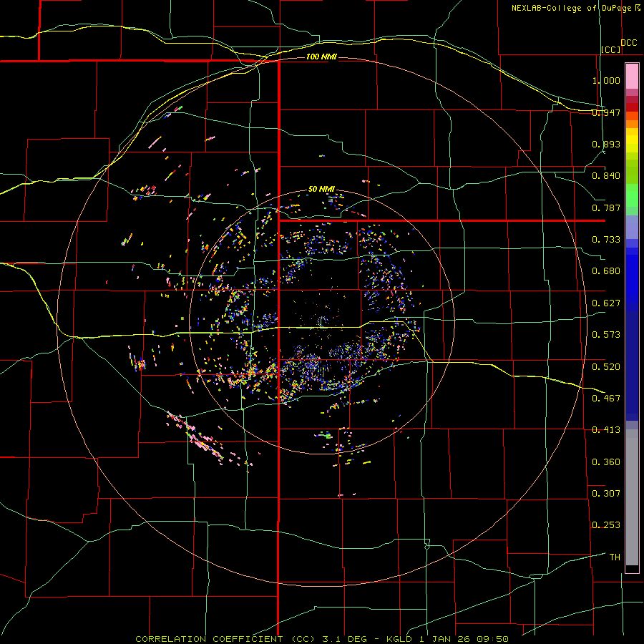Viewport: 644px width, 644px height.
Task: Click the 0.680 color scale value
Action: (606, 271)
